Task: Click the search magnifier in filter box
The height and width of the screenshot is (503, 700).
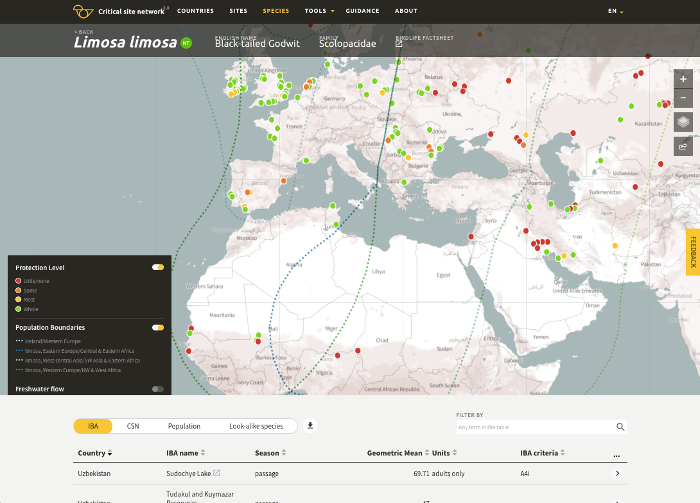Action: 620,427
